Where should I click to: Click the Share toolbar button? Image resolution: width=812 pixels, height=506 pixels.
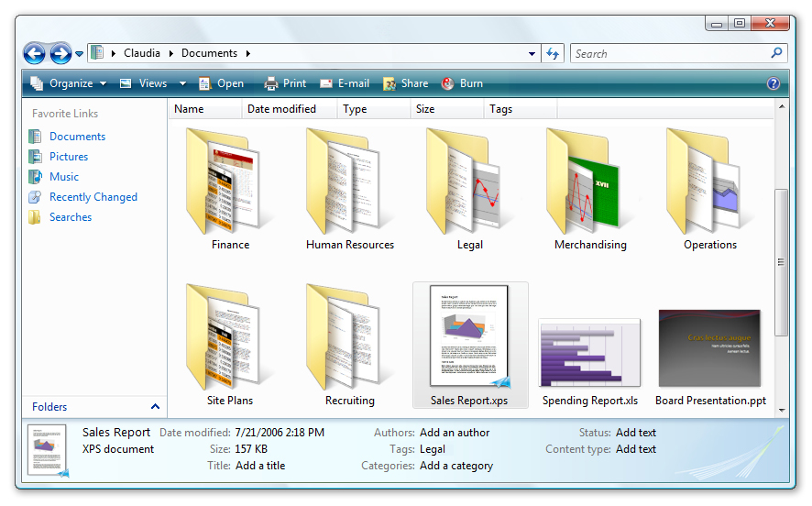point(405,83)
